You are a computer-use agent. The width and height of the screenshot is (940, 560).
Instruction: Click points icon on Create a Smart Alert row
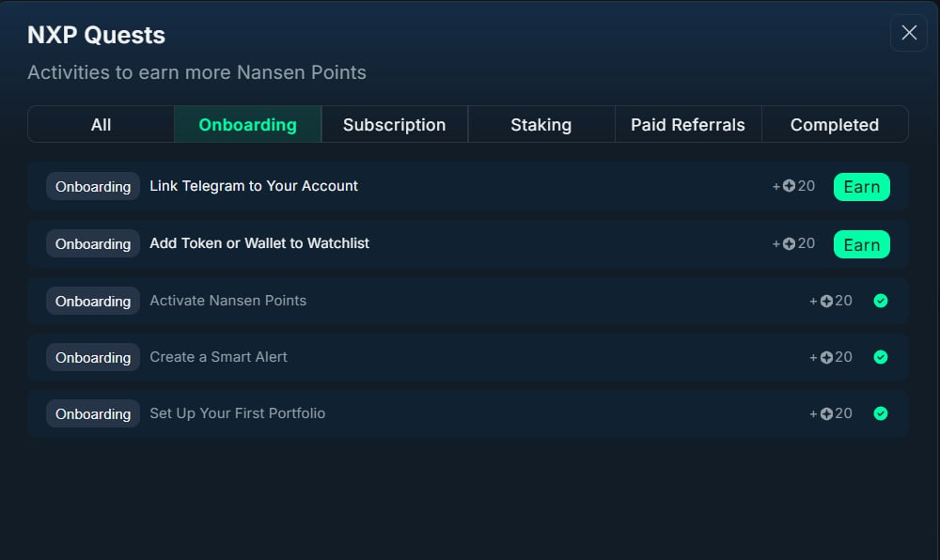(826, 358)
